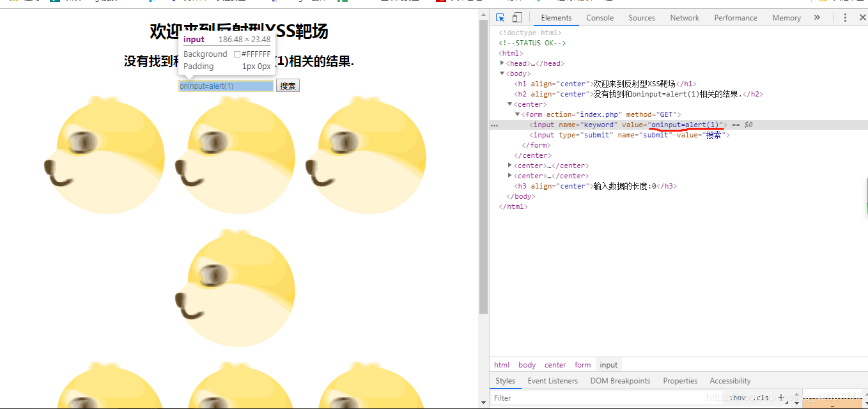Screen dimensions: 868x409
Task: Select the form breadcrumb
Action: pos(582,365)
